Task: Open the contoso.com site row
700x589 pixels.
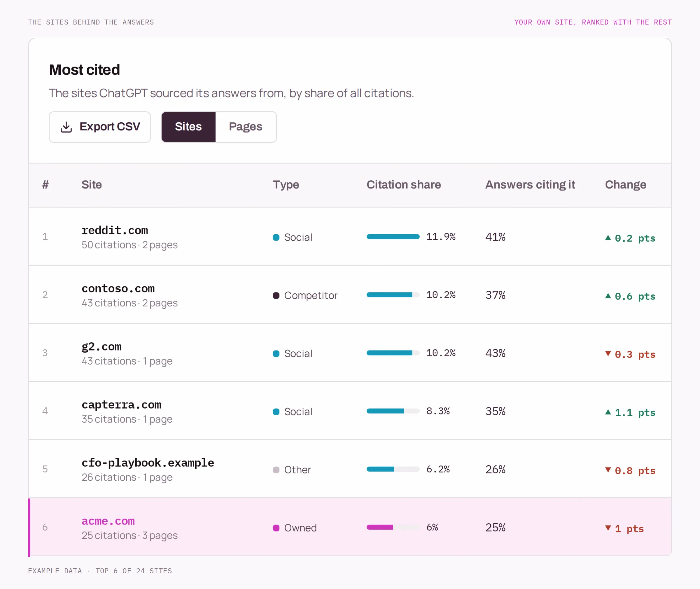Action: (x=350, y=294)
